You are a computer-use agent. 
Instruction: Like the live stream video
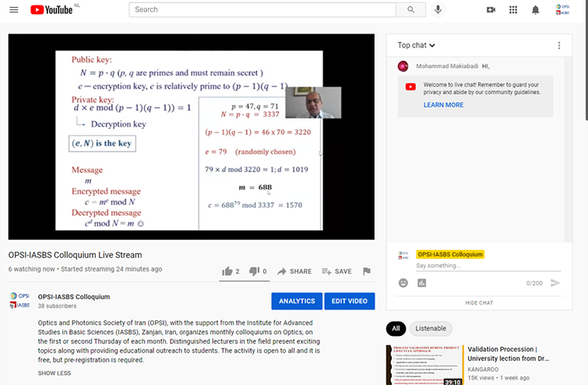tap(227, 271)
